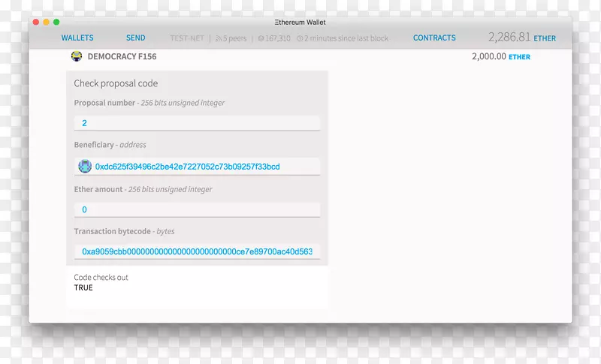Click the Democracy F156 contract identicon
Screen dimensions: 601x364
pyautogui.click(x=77, y=56)
